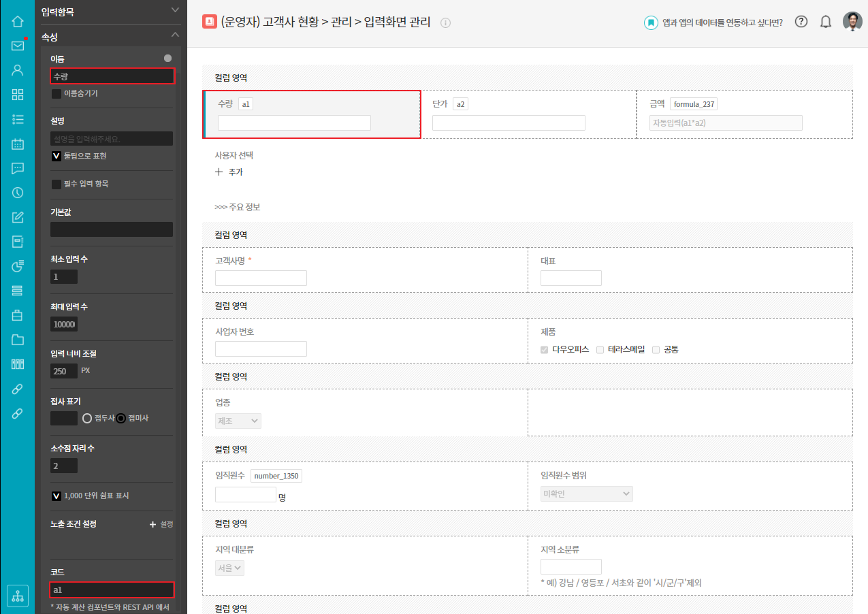Toggle the 필수 입력 항목 checkbox
Image resolution: width=868 pixels, height=614 pixels.
(x=57, y=184)
